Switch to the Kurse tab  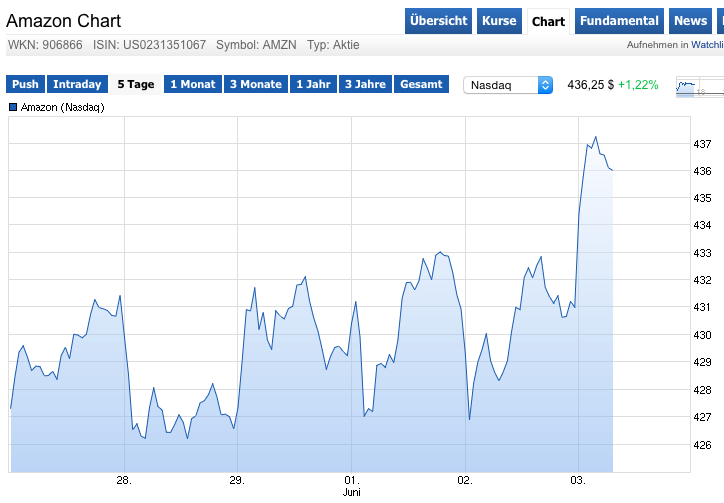pyautogui.click(x=499, y=21)
